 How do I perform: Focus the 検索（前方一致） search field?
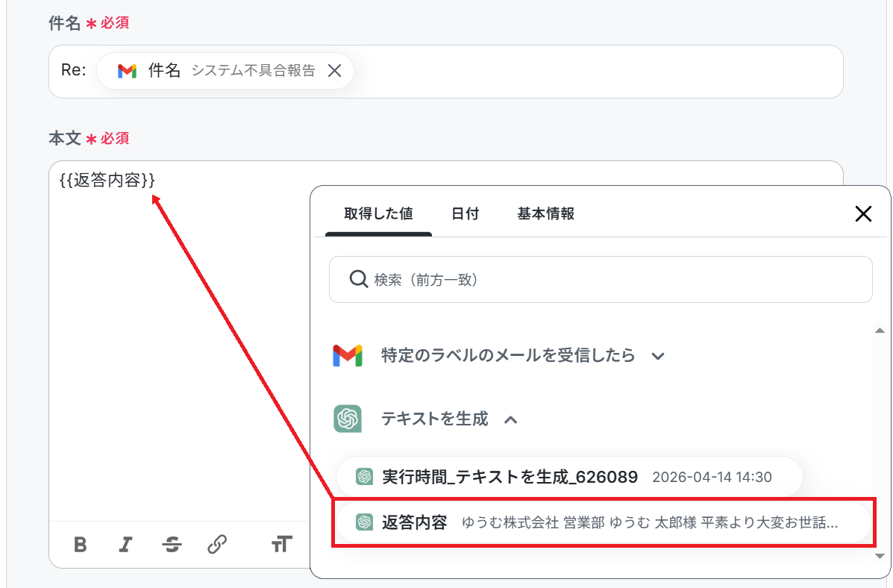(x=601, y=279)
